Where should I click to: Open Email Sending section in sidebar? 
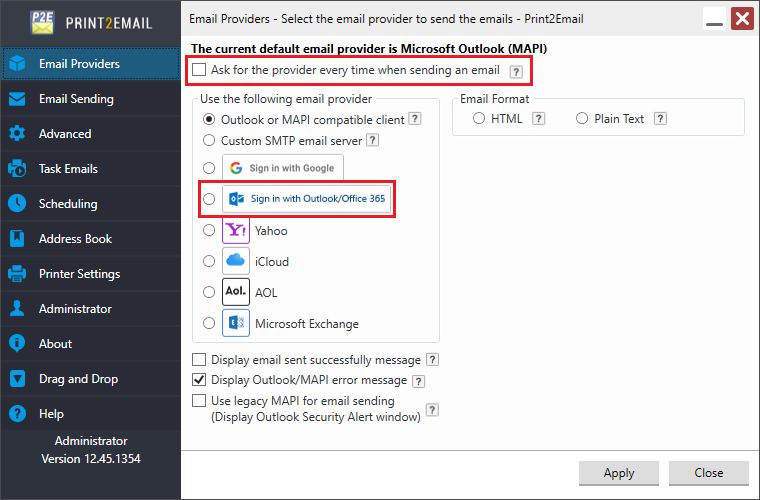tap(76, 99)
